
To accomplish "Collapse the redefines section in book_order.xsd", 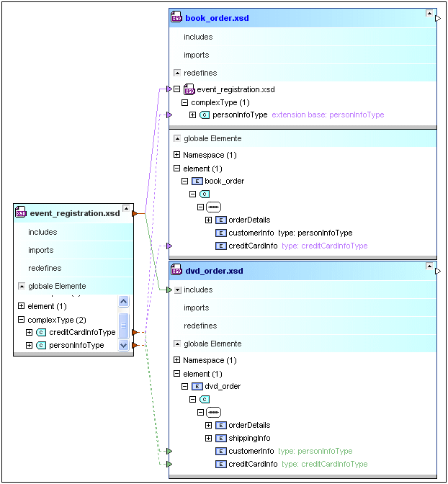I will tap(177, 73).
